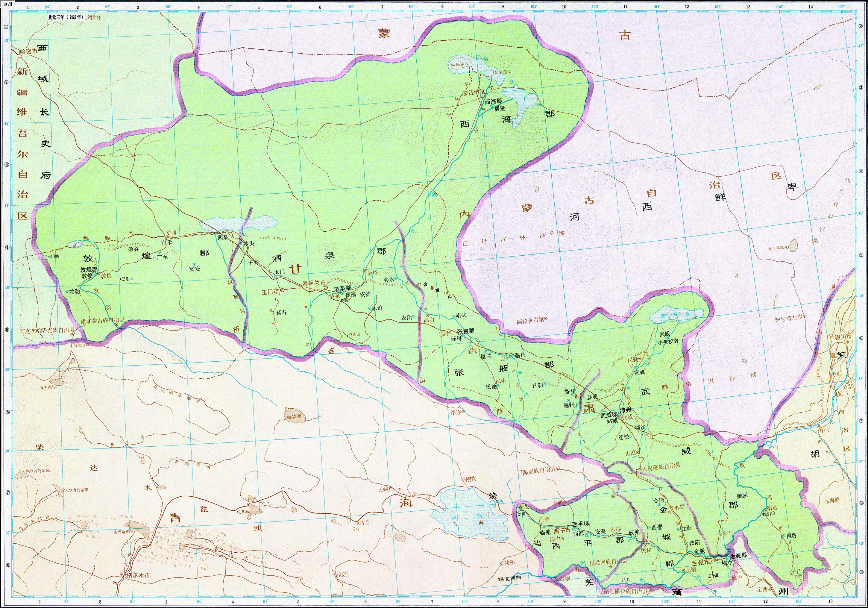Click the 额济纳旗 town label
The image size is (868, 608).
point(475,92)
